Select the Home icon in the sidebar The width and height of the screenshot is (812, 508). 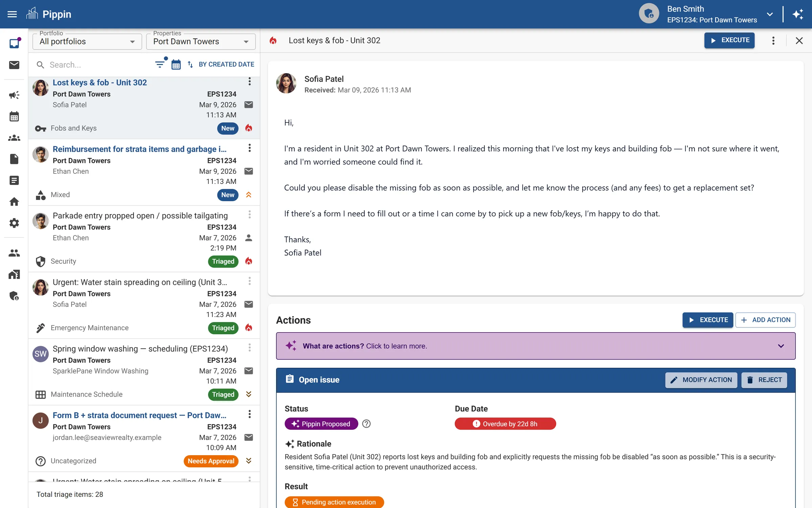14,202
